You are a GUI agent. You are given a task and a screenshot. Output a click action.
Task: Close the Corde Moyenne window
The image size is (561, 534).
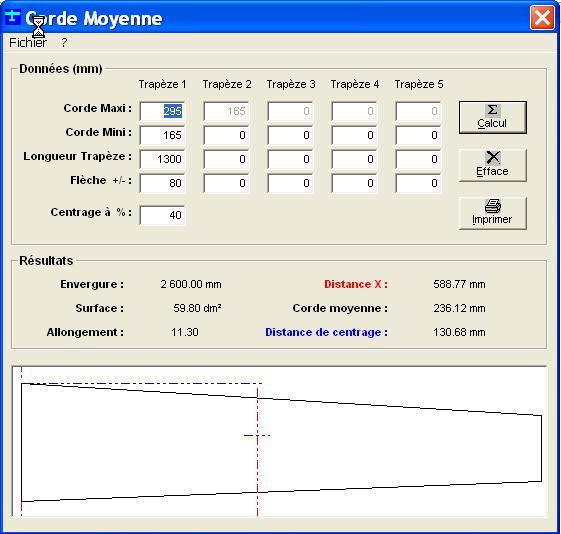click(x=542, y=17)
